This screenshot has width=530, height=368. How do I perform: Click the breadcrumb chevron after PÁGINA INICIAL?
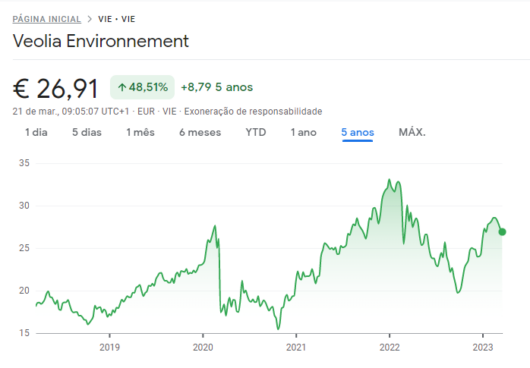[x=90, y=19]
